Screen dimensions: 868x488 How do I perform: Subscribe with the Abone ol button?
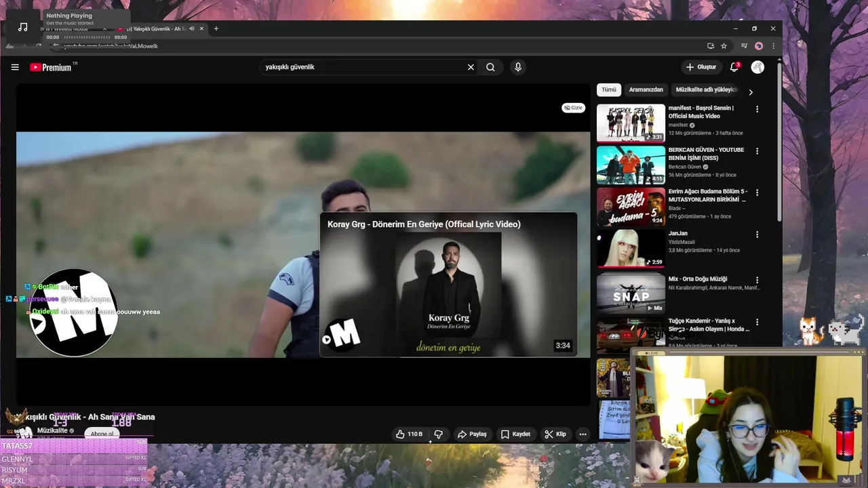tap(102, 434)
